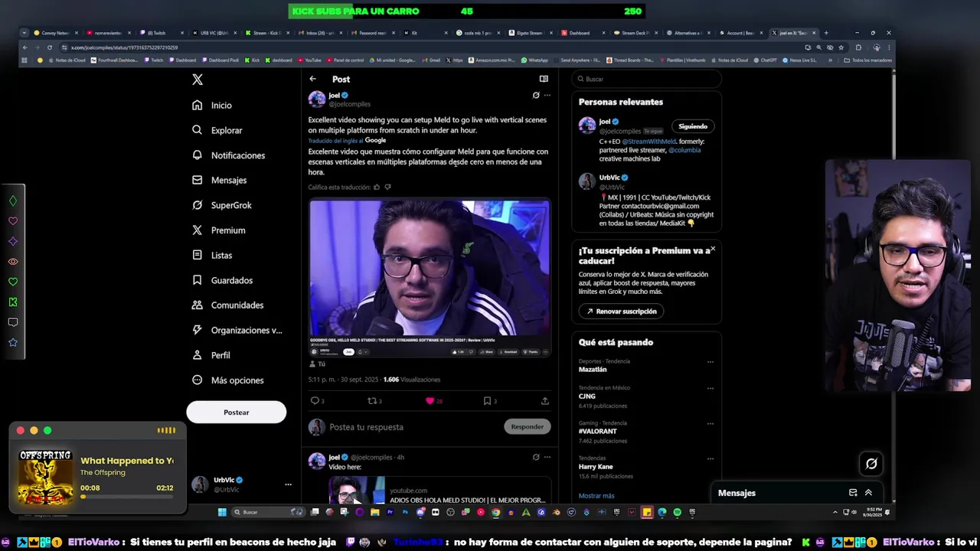The width and height of the screenshot is (980, 551).
Task: Open reader view icon beside Post header
Action: pyautogui.click(x=544, y=79)
